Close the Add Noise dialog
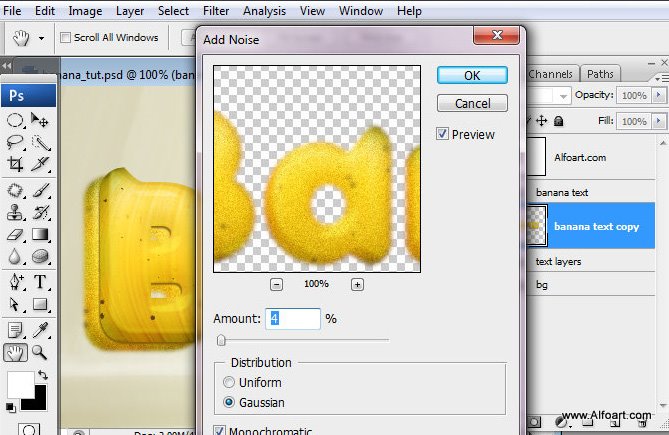This screenshot has height=435, width=669. click(x=497, y=35)
